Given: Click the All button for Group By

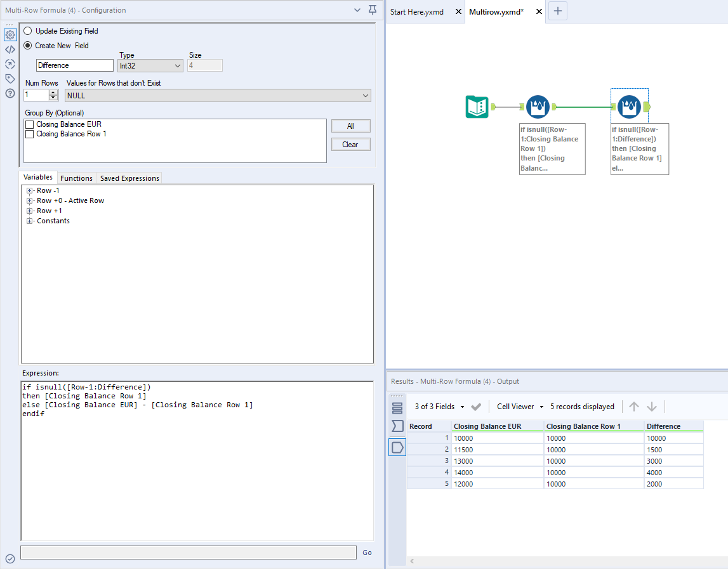Looking at the screenshot, I should click(350, 126).
